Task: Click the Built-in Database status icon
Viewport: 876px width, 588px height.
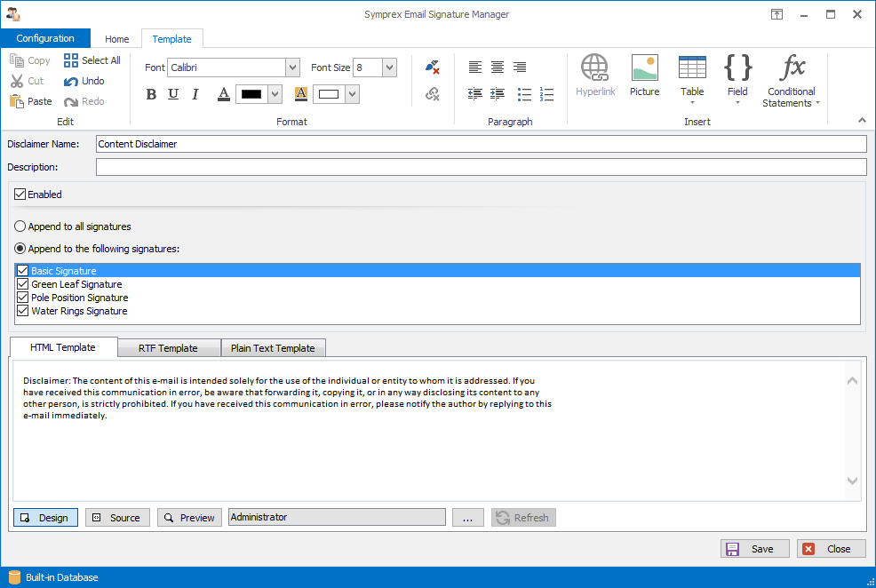Action: (14, 577)
